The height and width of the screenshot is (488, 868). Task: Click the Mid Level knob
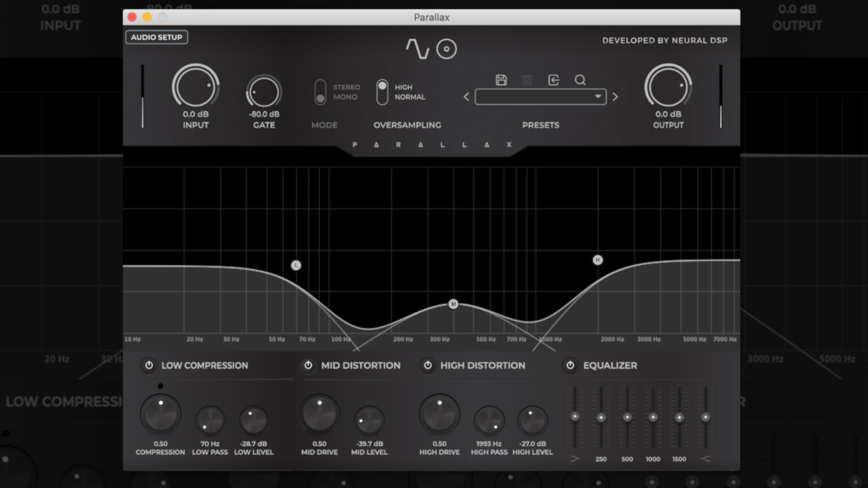tap(369, 421)
